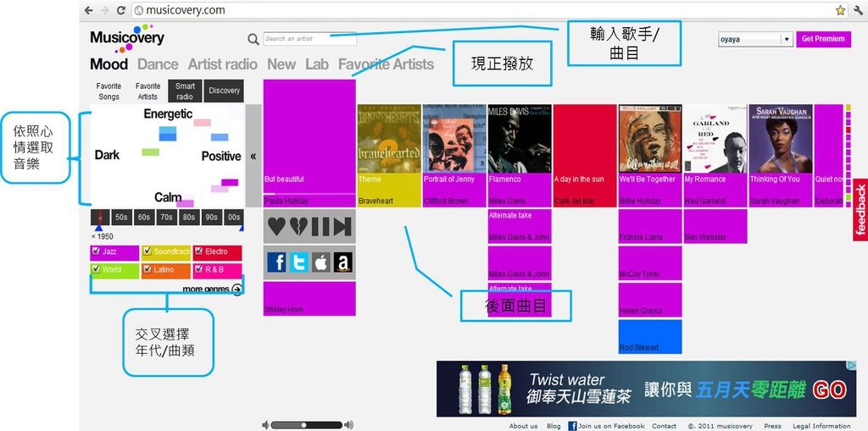868x431 pixels.
Task: Select the 80s decade button
Action: 189,218
